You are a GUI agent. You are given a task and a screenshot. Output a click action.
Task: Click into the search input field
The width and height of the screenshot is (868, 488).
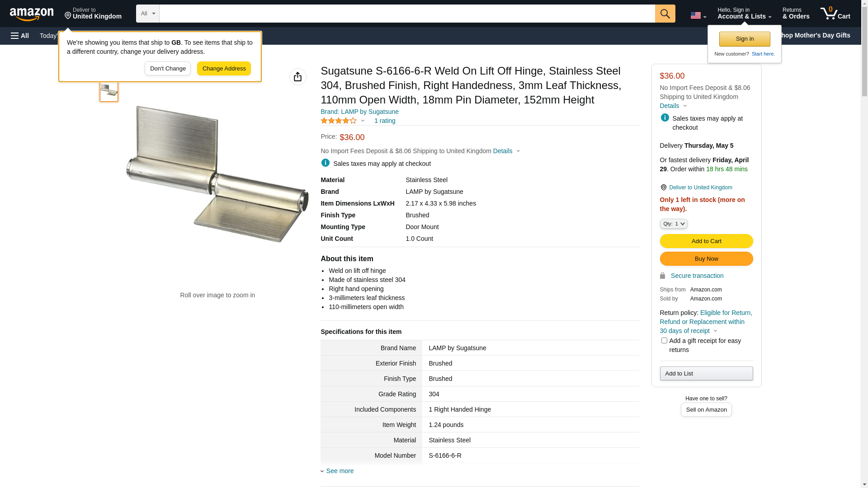(407, 14)
